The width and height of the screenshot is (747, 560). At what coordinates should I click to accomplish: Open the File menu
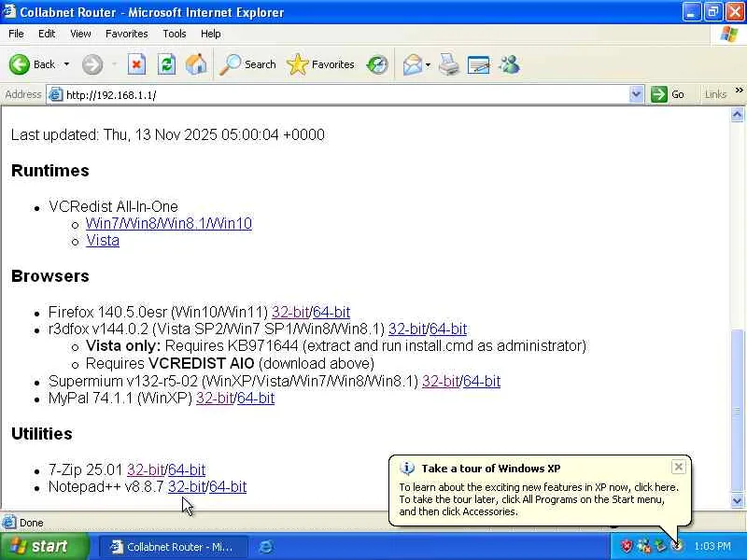point(16,34)
